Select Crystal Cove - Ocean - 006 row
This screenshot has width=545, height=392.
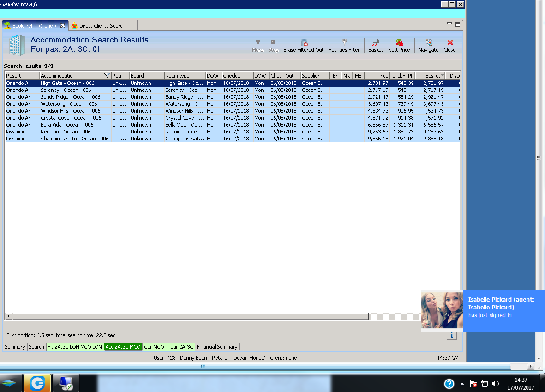pos(232,118)
